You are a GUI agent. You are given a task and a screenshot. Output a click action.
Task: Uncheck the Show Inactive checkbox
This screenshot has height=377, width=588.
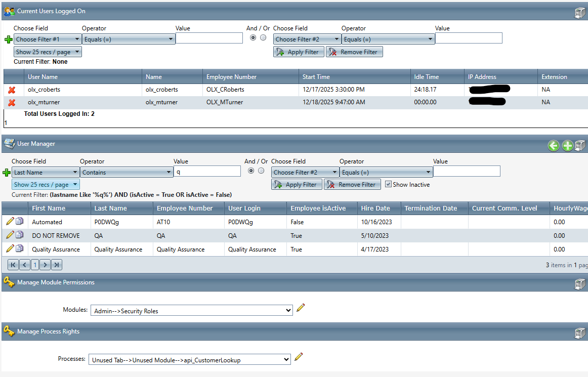pos(388,184)
